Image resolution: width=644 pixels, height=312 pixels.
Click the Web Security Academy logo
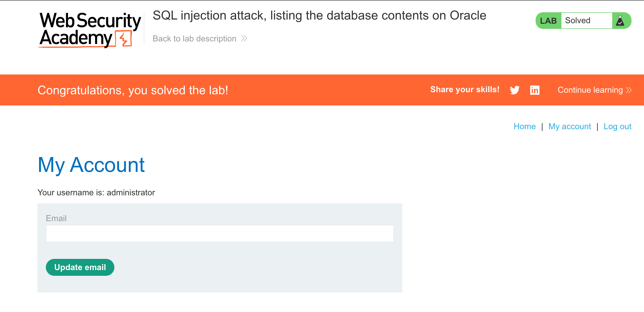pos(90,29)
